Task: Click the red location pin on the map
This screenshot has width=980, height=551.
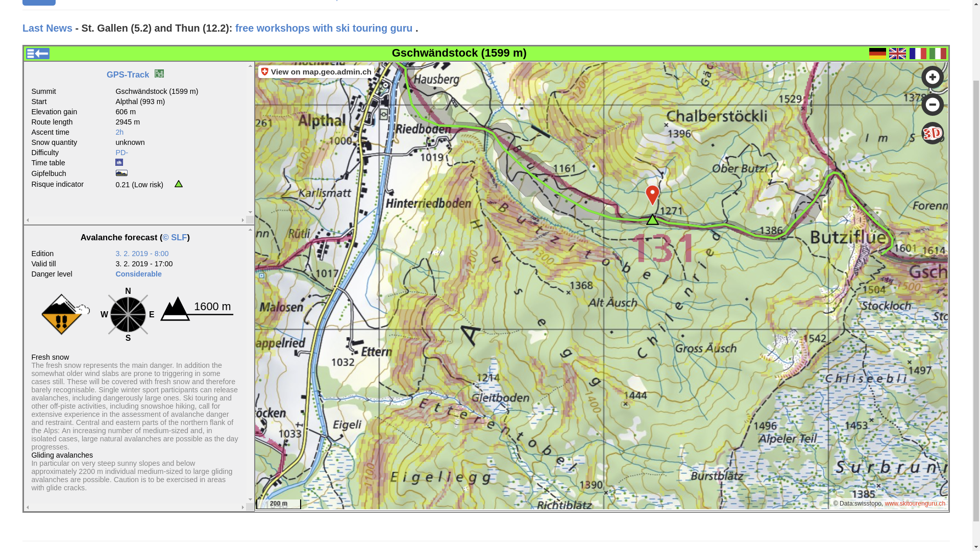Action: 652,193
